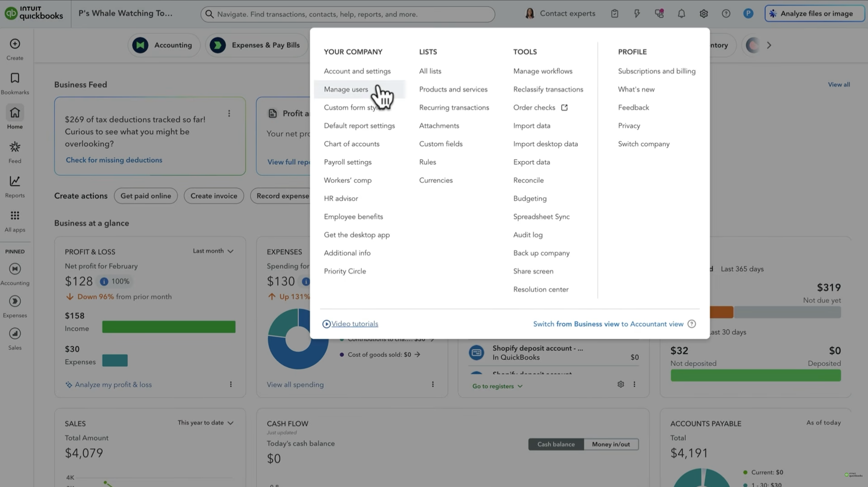
Task: Select Switch company
Action: 644,144
